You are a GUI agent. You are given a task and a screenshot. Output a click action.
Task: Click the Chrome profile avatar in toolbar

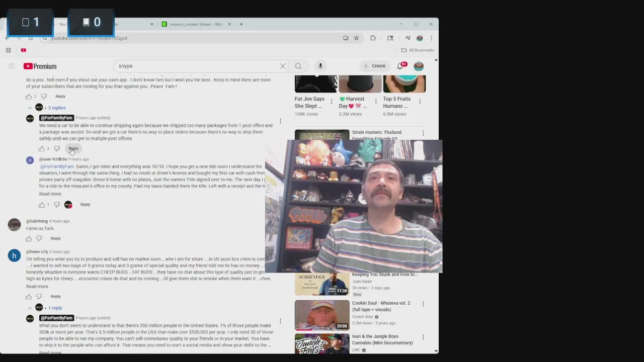[x=420, y=38]
